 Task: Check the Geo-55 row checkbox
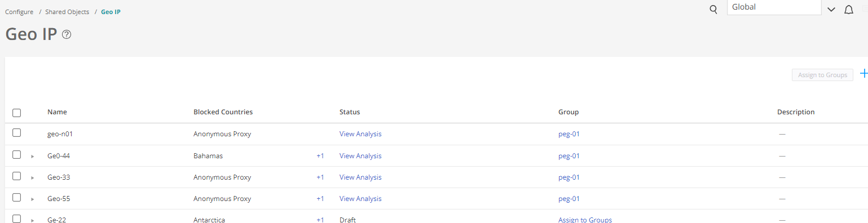[17, 198]
